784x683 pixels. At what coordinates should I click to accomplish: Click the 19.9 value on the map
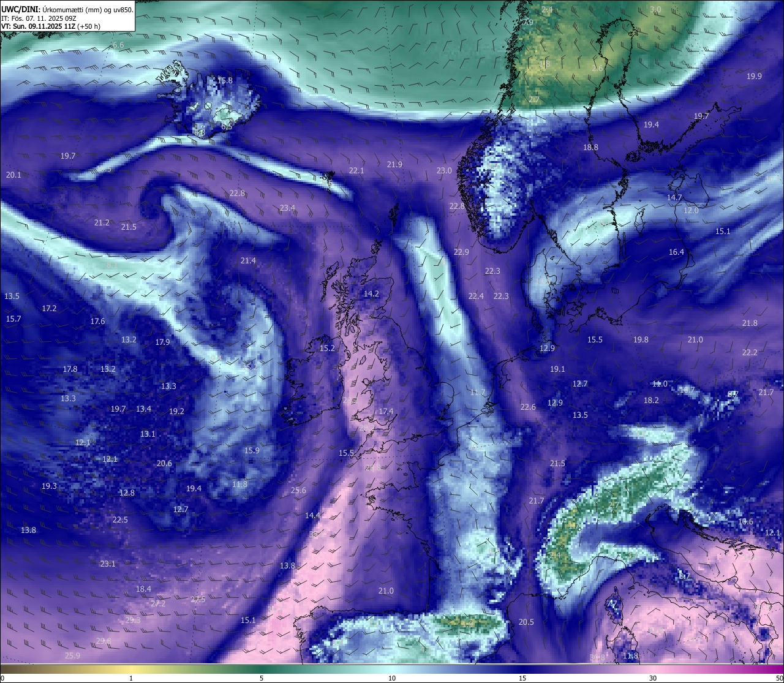pos(754,76)
